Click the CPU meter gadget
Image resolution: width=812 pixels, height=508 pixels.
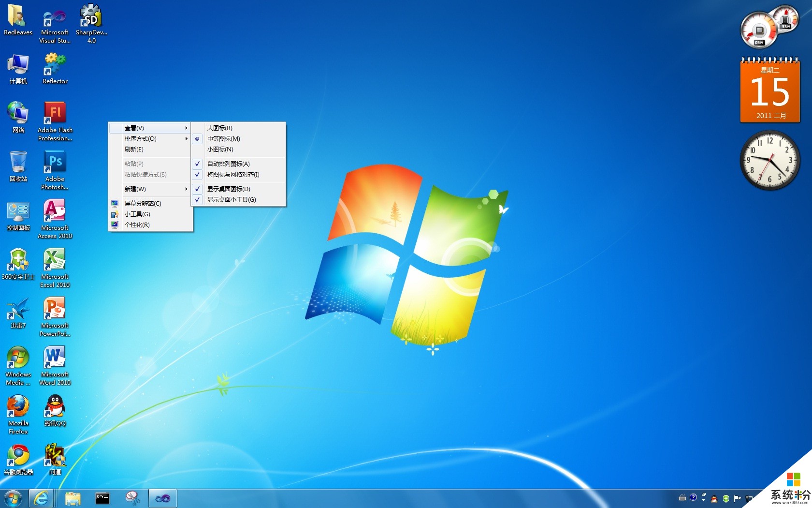click(x=769, y=27)
